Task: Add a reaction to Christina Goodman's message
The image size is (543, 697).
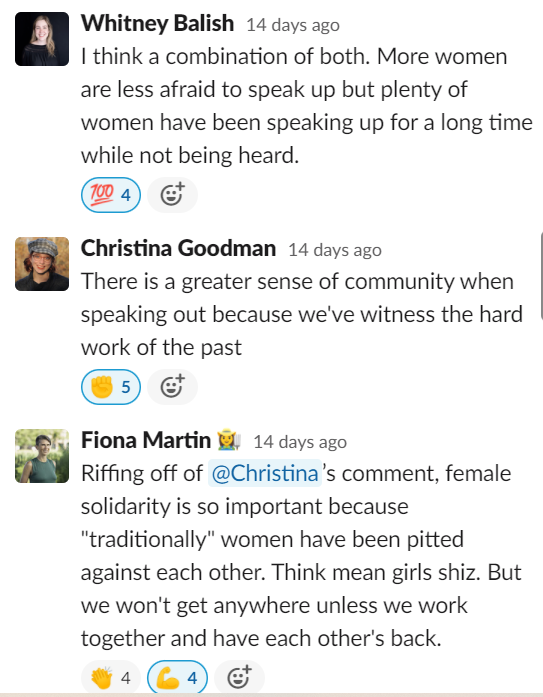Action: click(172, 387)
